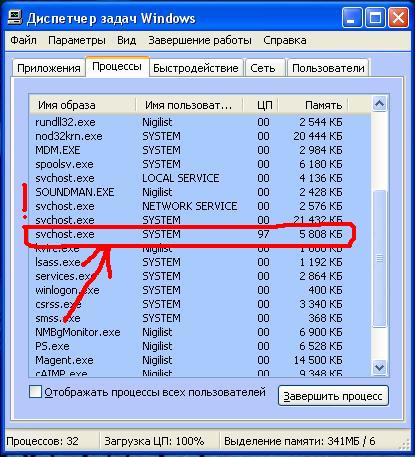Image resolution: width=418 pixels, height=457 pixels.
Task: Enable showing processes of all users
Action: (35, 392)
